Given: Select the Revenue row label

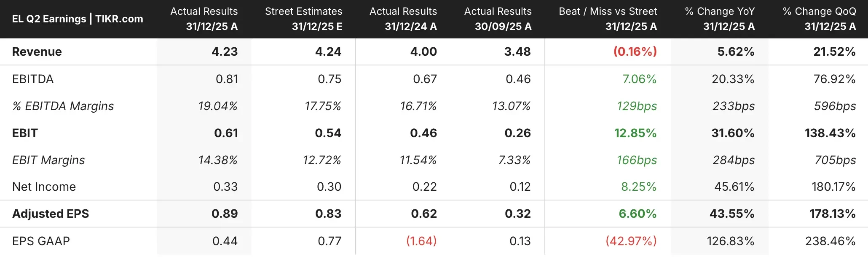Looking at the screenshot, I should click(37, 51).
